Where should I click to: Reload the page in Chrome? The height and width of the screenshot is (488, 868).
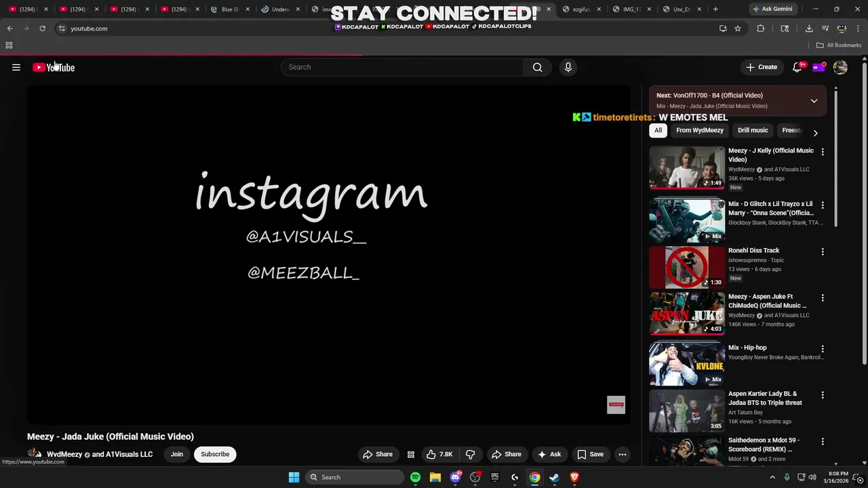tap(42, 28)
